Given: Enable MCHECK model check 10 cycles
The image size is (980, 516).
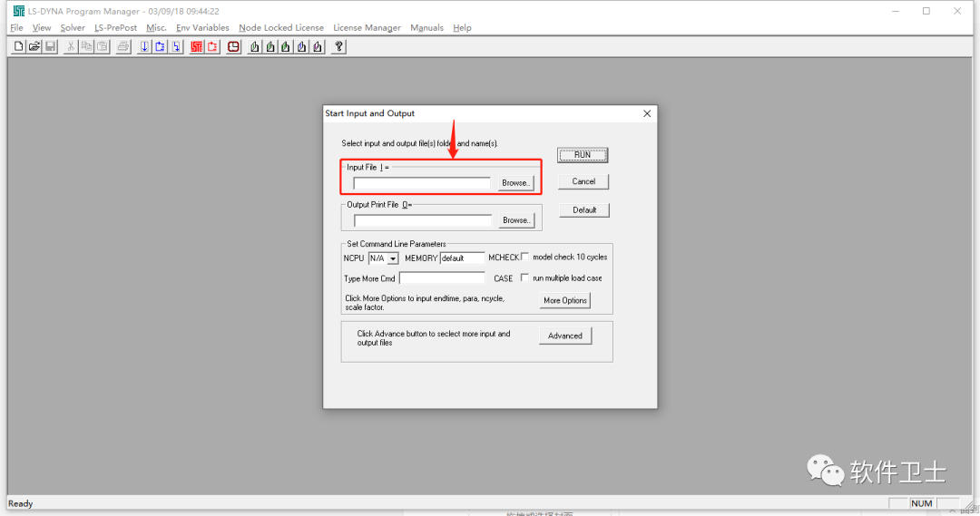Looking at the screenshot, I should click(x=525, y=257).
